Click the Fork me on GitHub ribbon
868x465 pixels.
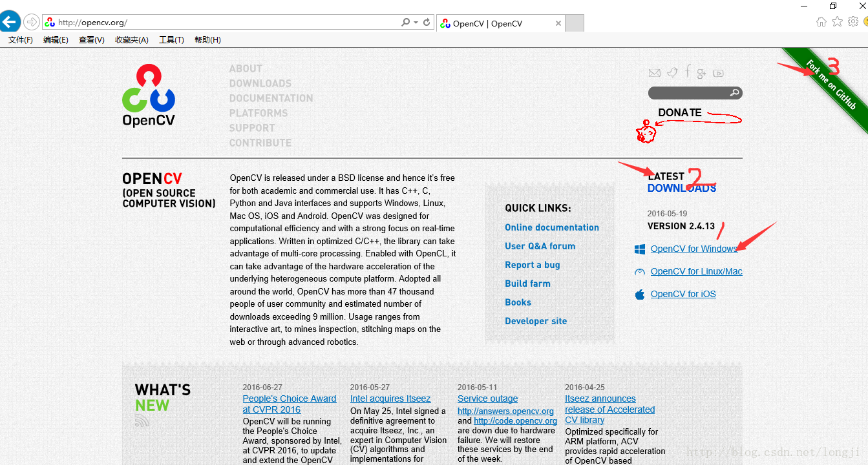830,85
